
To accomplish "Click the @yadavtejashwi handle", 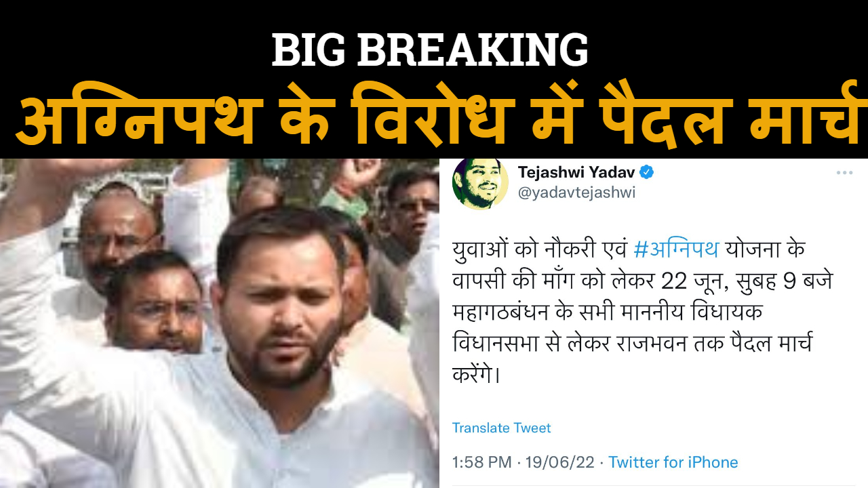I will coord(576,193).
